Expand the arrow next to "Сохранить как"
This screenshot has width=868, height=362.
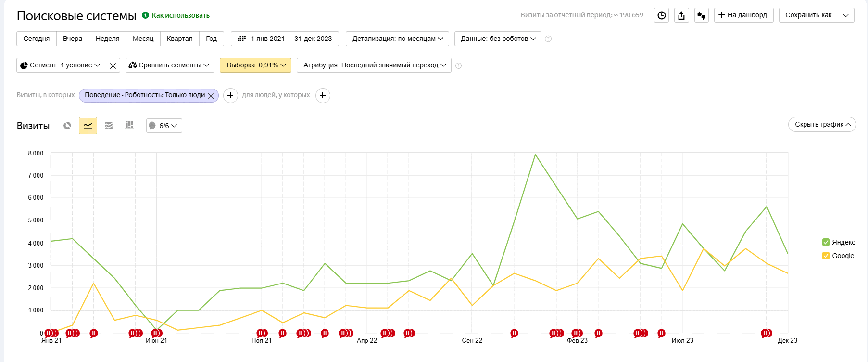846,15
